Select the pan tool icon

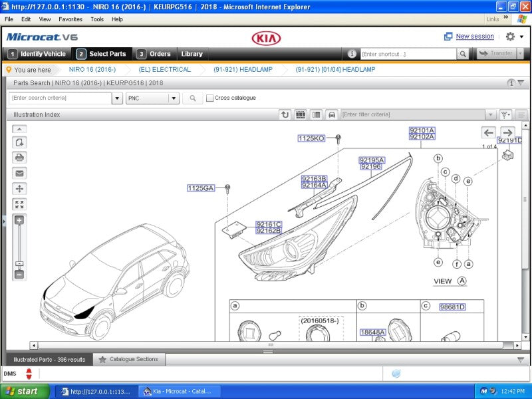coord(18,190)
